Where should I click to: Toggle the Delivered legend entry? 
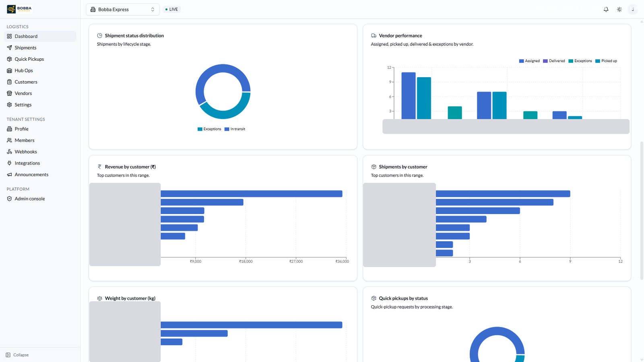point(554,61)
